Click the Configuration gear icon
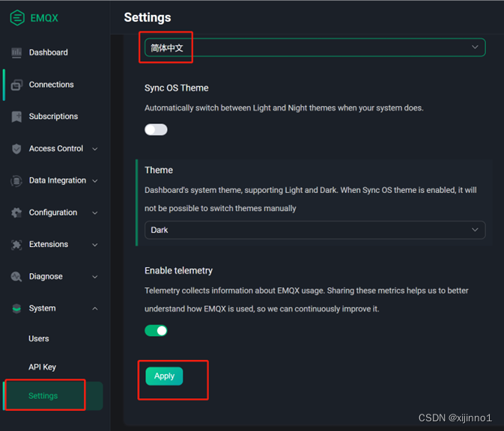Image resolution: width=504 pixels, height=431 pixels. pos(16,213)
